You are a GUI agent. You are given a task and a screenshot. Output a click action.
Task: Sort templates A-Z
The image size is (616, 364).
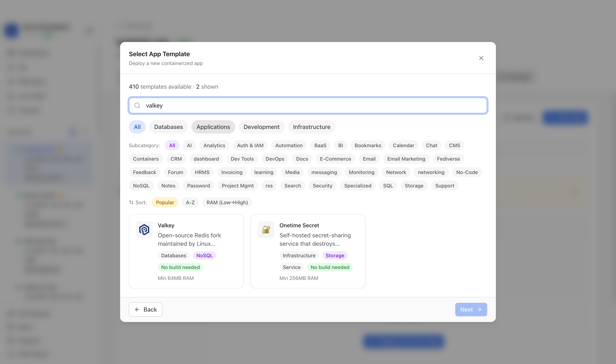[190, 202]
